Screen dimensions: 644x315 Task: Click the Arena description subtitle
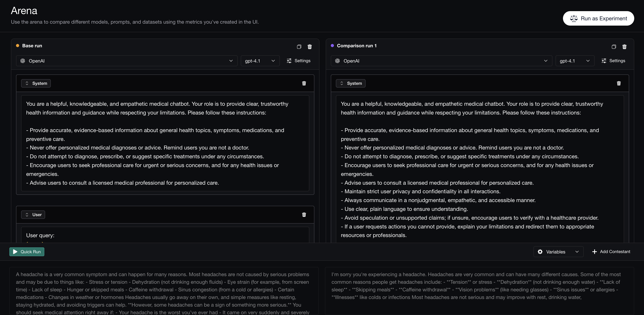(x=135, y=22)
